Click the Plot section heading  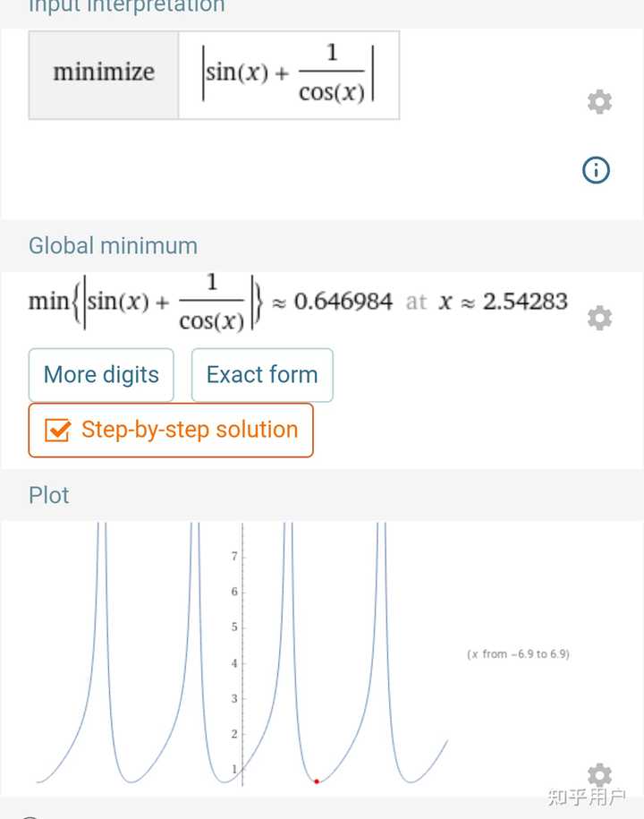[48, 495]
